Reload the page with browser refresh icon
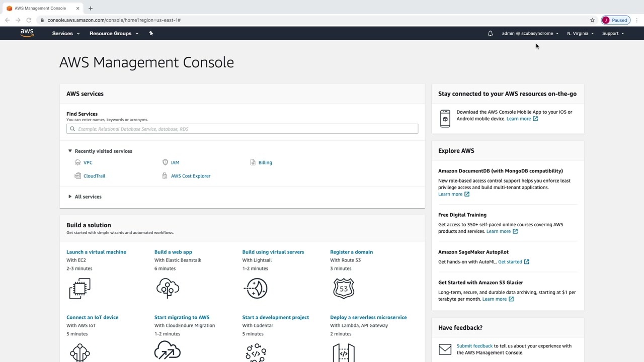Viewport: 644px width, 362px height. tap(29, 20)
